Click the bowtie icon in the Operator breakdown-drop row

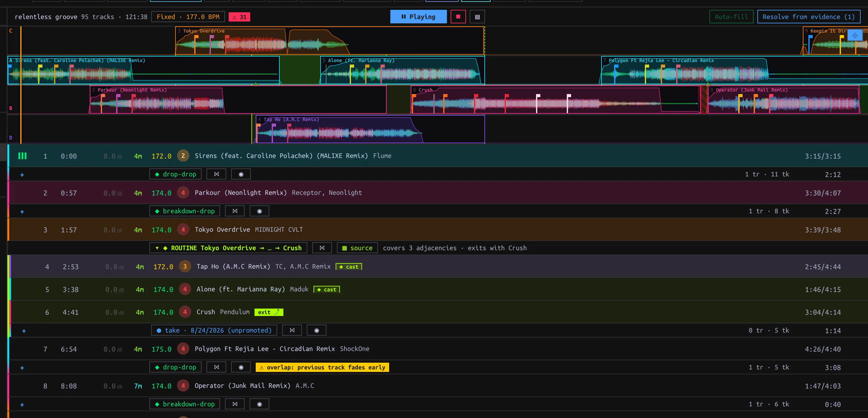235,404
